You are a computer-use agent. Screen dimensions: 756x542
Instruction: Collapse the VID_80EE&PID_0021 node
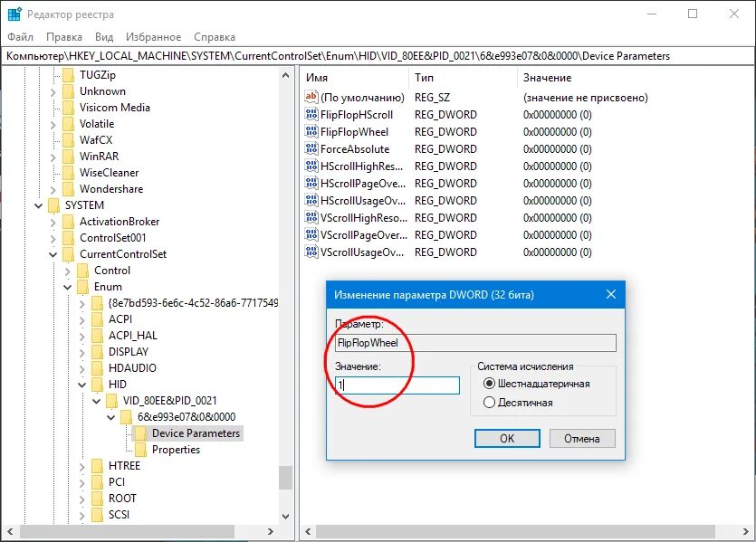(97, 401)
